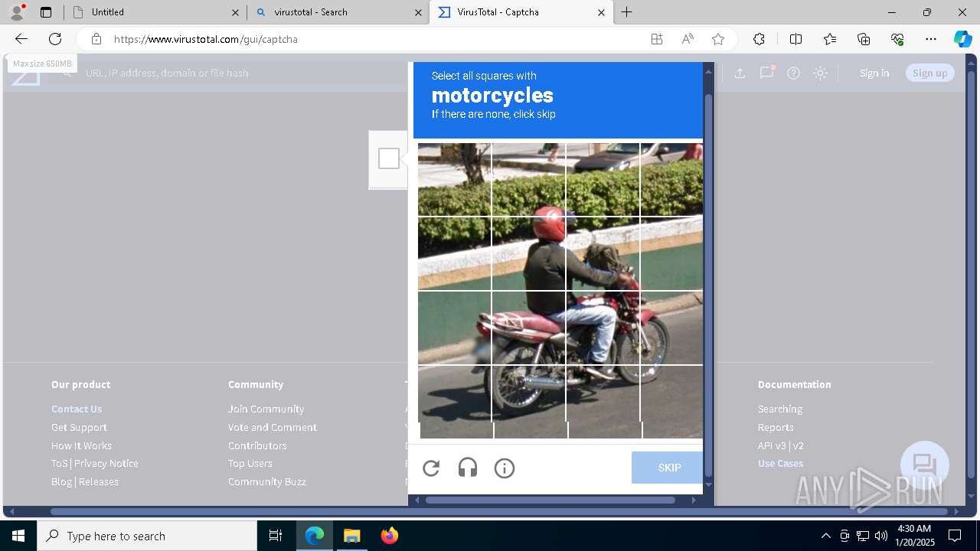Open Browser essentials heart icon

click(x=897, y=39)
